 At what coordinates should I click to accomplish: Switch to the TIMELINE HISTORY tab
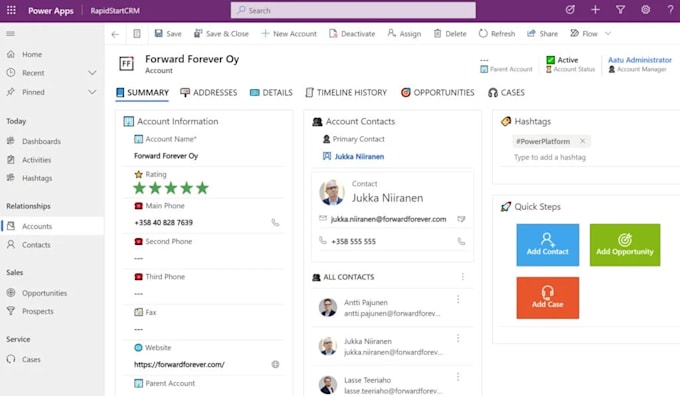click(346, 92)
